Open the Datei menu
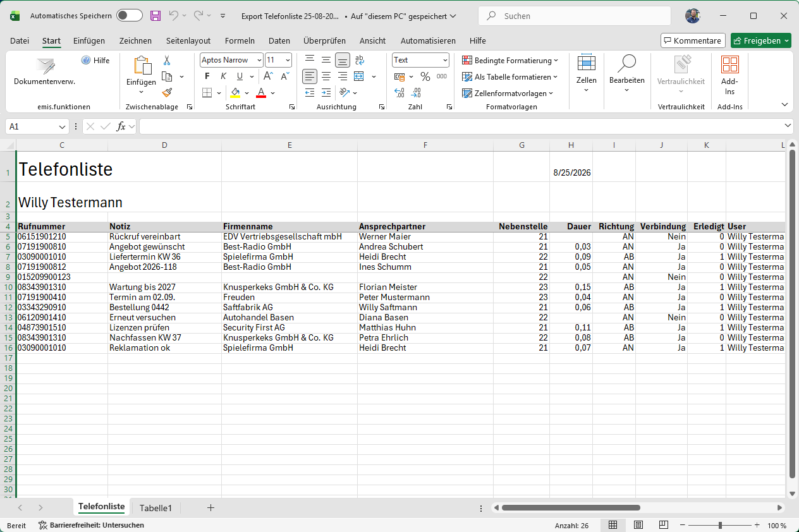Image resolution: width=799 pixels, height=532 pixels. pos(20,40)
